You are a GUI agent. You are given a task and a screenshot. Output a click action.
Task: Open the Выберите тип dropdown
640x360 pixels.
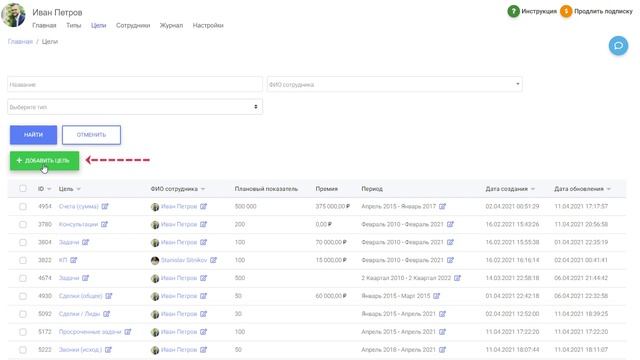coord(135,107)
